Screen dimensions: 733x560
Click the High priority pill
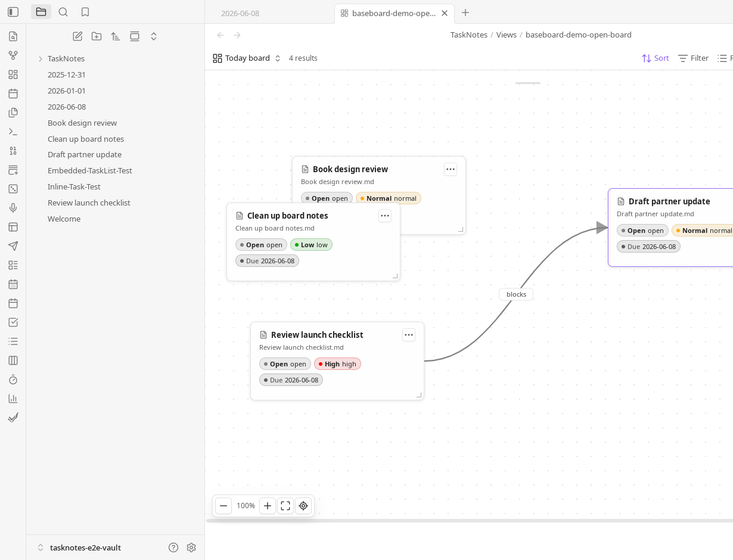[x=337, y=364]
